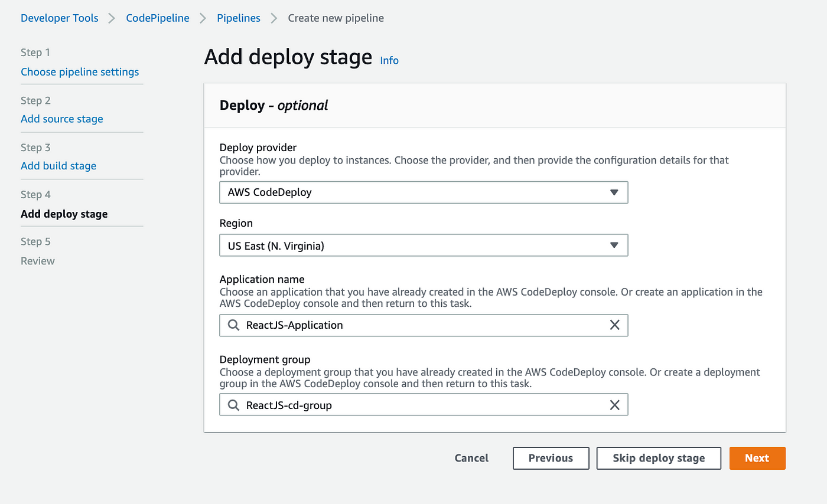This screenshot has height=504, width=827.
Task: Open the Pipelines breadcrumb link
Action: 239,18
